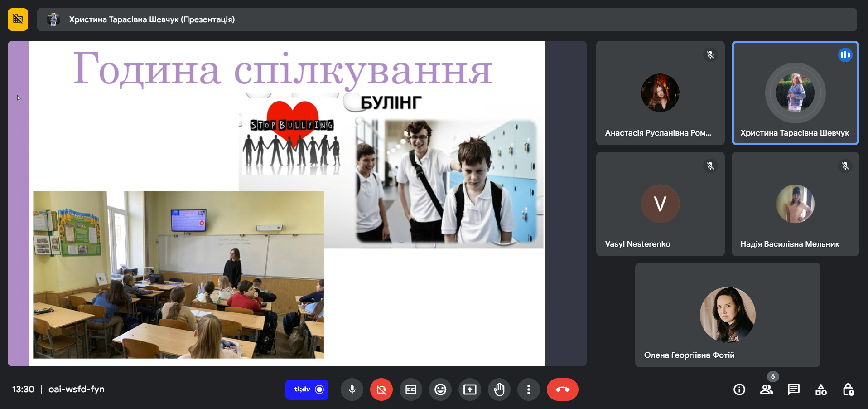Select Vasyl Nesterenko participant tile
Viewport: 868px width, 409px height.
click(660, 204)
